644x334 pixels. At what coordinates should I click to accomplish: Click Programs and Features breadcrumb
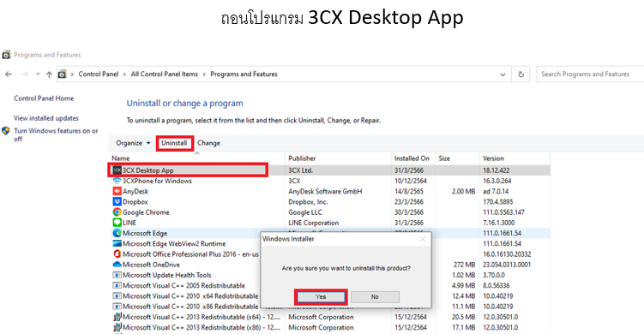pyautogui.click(x=244, y=75)
